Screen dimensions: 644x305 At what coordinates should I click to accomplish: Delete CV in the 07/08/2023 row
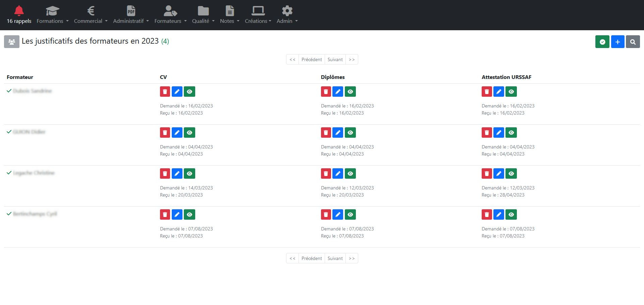point(165,215)
